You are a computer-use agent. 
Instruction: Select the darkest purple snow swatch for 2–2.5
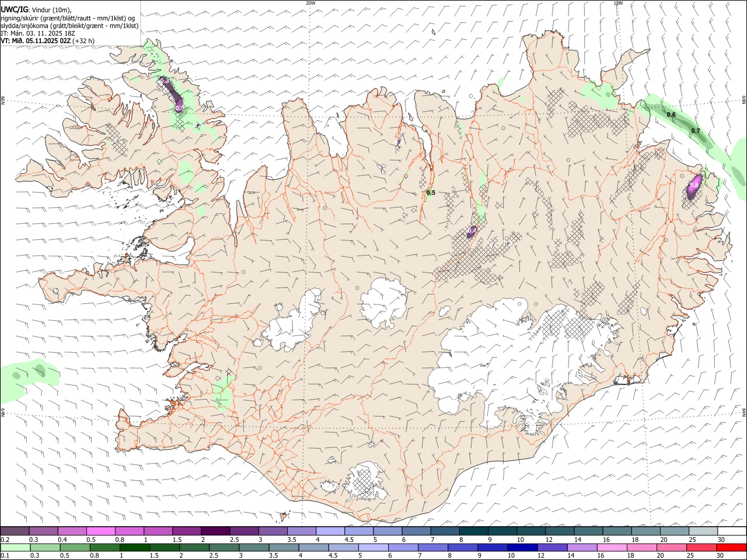[215, 531]
